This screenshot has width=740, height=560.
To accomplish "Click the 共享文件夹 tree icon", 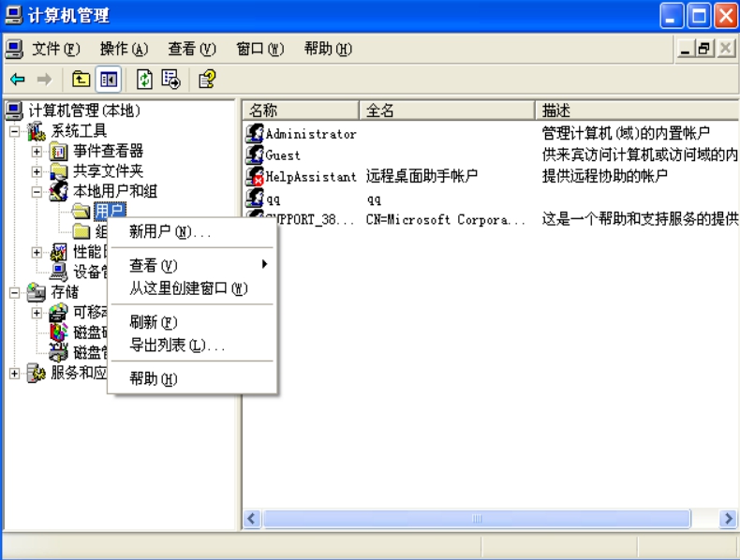I will (x=58, y=171).
